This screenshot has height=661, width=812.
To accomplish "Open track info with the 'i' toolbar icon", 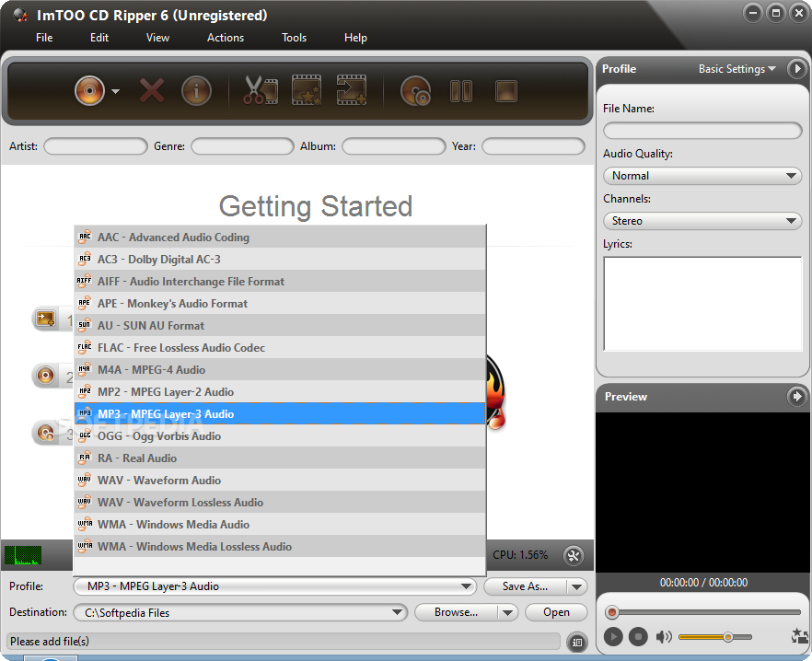I will [196, 91].
